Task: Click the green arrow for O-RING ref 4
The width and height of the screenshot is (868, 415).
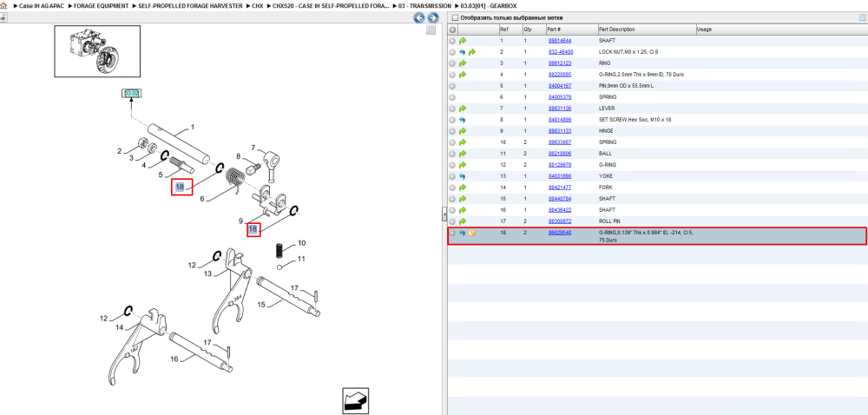Action: (463, 75)
